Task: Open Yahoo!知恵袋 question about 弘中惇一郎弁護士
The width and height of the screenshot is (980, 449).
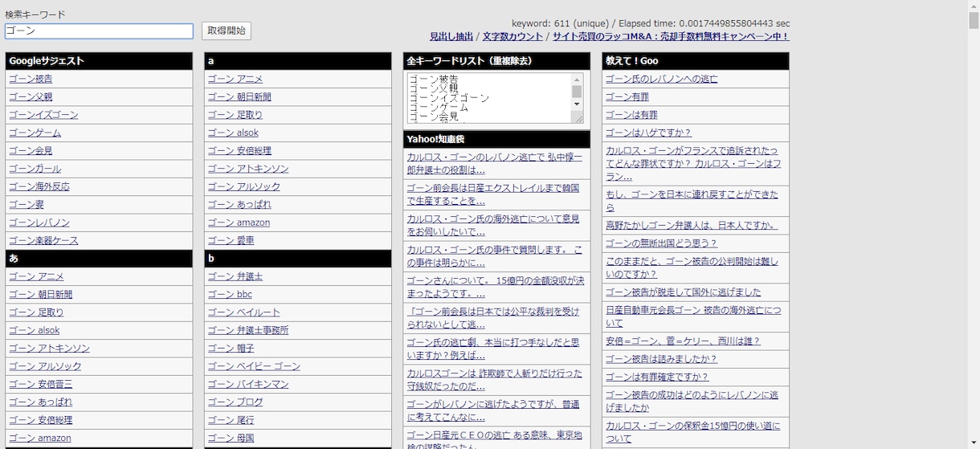Action: coord(493,164)
